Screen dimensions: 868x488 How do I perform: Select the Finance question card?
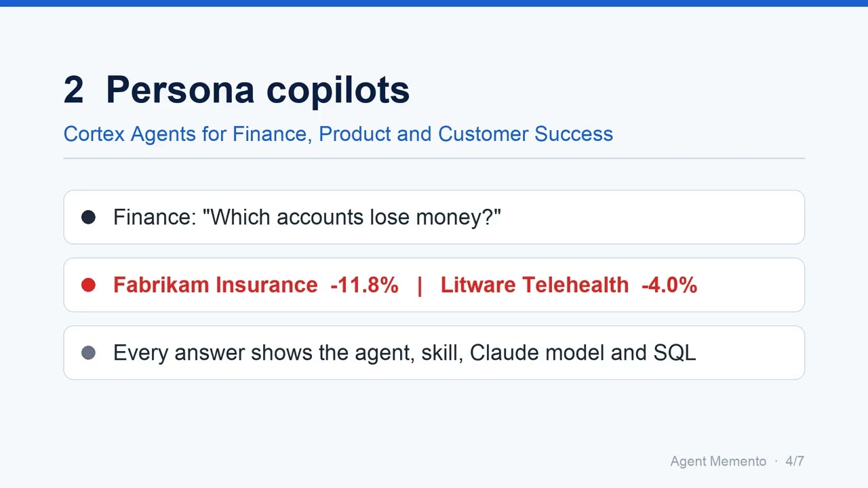pyautogui.click(x=434, y=217)
